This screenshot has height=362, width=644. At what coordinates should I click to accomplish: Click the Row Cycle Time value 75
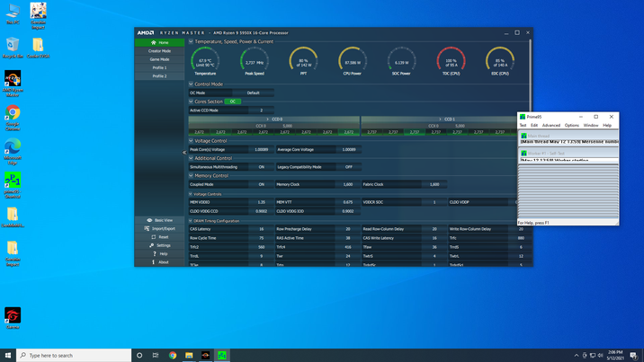261,238
